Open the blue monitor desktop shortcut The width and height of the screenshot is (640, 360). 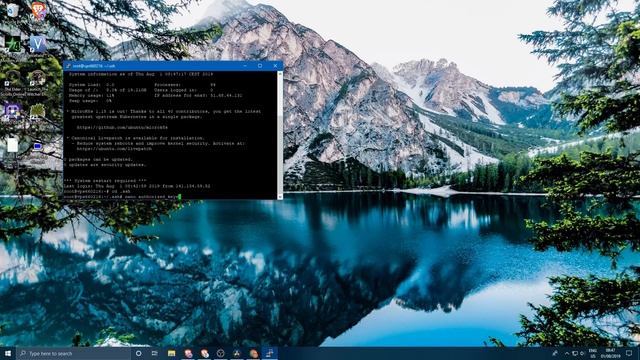coord(37,147)
